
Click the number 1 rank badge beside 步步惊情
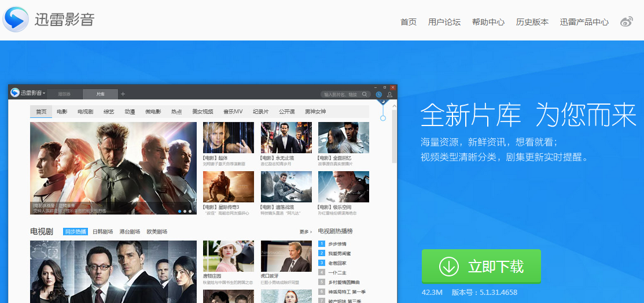tap(322, 244)
